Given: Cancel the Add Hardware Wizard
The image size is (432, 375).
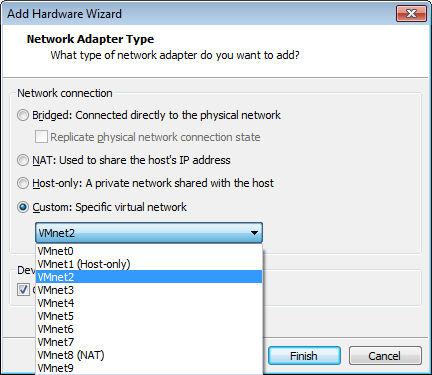Looking at the screenshot, I should click(385, 356).
